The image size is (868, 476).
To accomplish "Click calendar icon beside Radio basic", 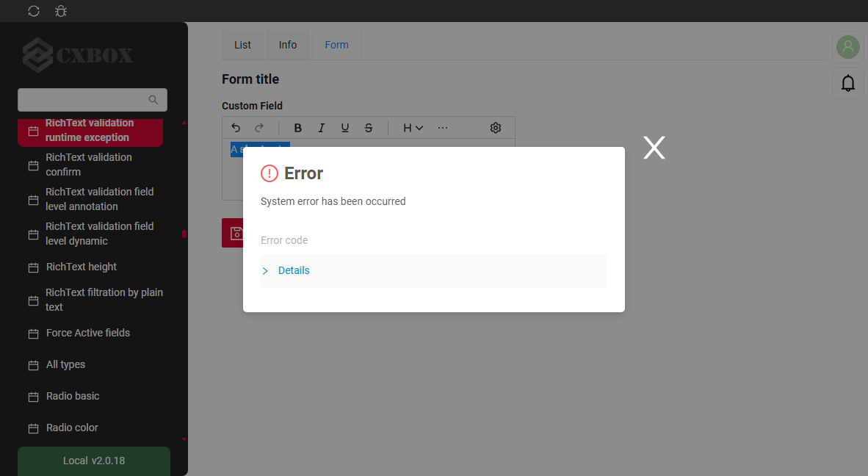I will pos(33,397).
